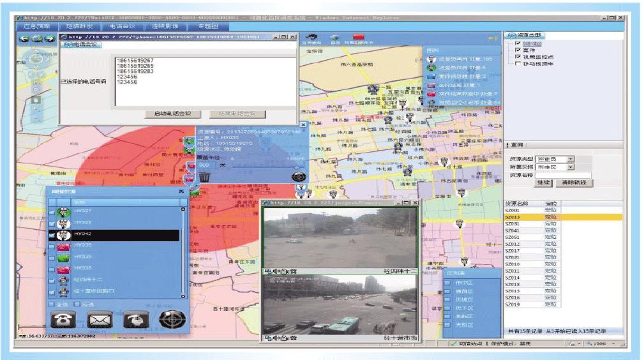644x360 pixels.
Task: Click 启动电话会议 button
Action: 172,114
